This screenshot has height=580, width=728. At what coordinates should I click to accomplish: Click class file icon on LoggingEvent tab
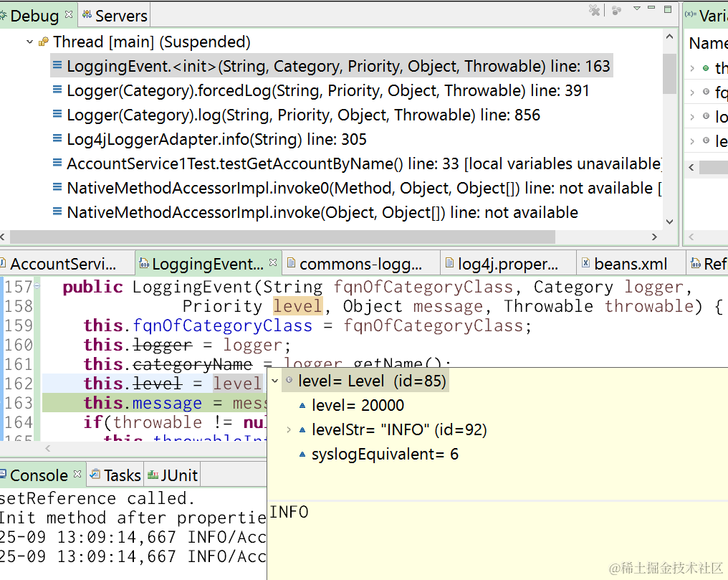(144, 264)
